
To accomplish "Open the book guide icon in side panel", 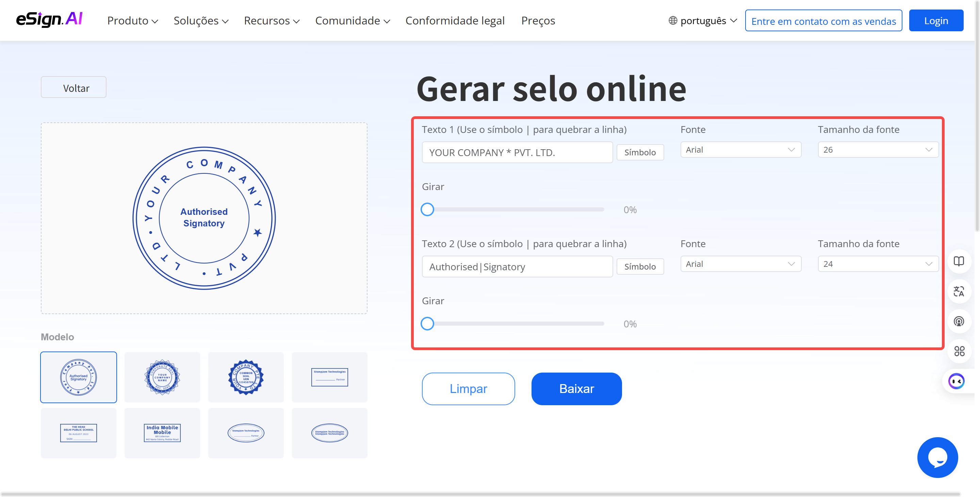I will tap(959, 261).
